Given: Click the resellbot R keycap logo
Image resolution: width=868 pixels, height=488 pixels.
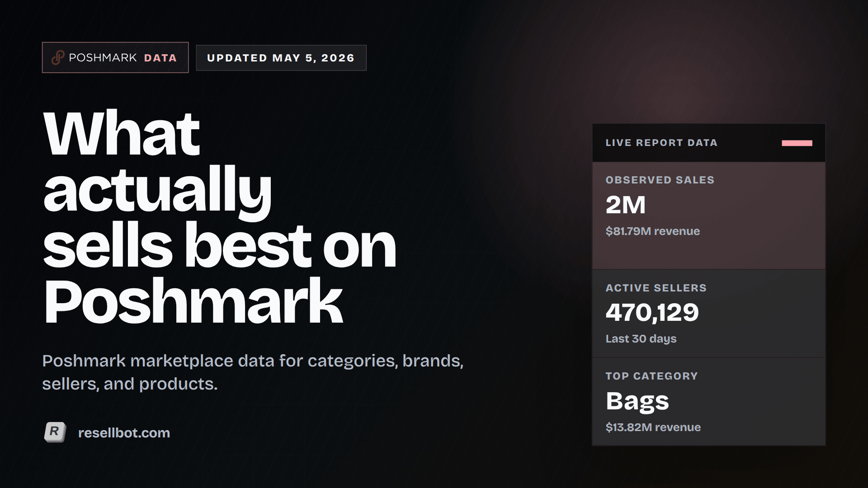Looking at the screenshot, I should (x=55, y=432).
